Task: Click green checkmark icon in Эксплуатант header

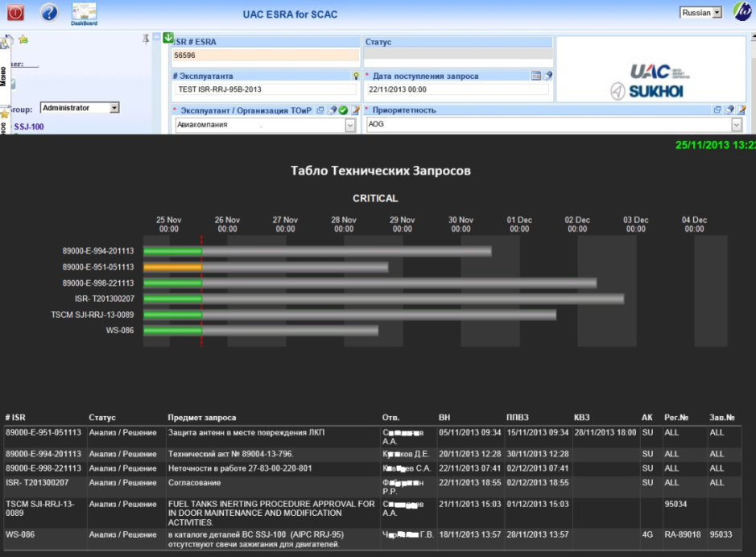Action: click(x=343, y=110)
